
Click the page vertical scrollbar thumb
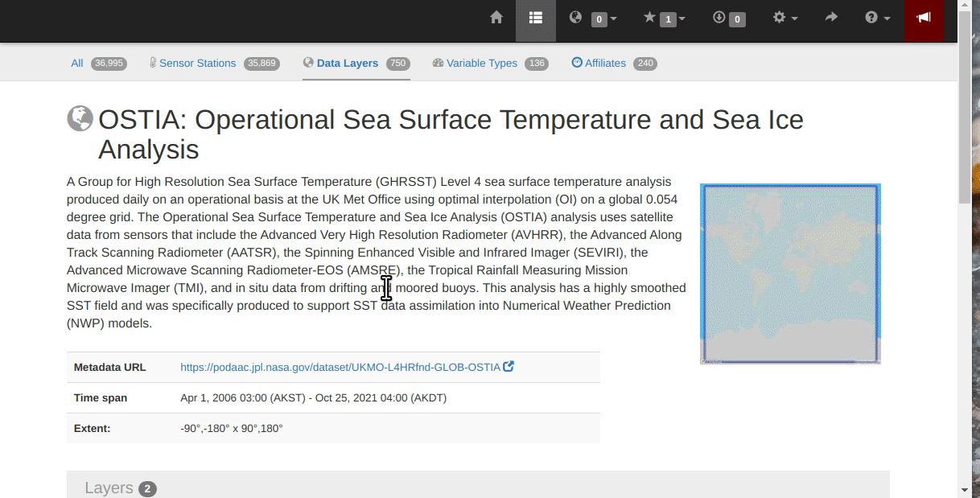pos(965,109)
